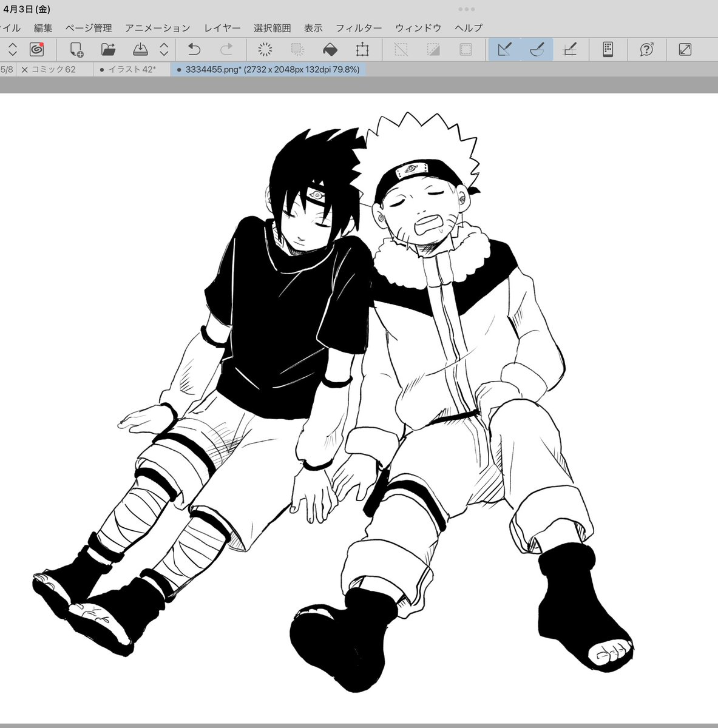Open the フィルター menu
Screen dimensions: 718x728
pos(359,28)
